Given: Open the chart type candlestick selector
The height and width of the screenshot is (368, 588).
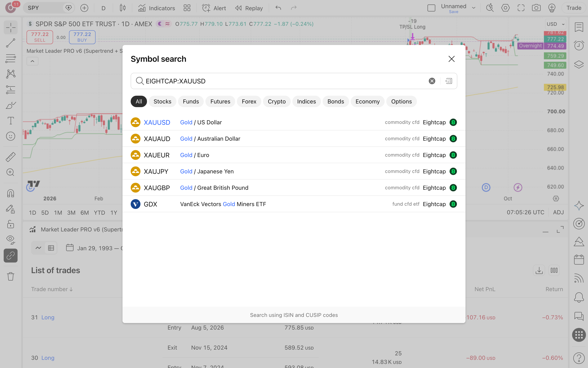Looking at the screenshot, I should coord(123,8).
